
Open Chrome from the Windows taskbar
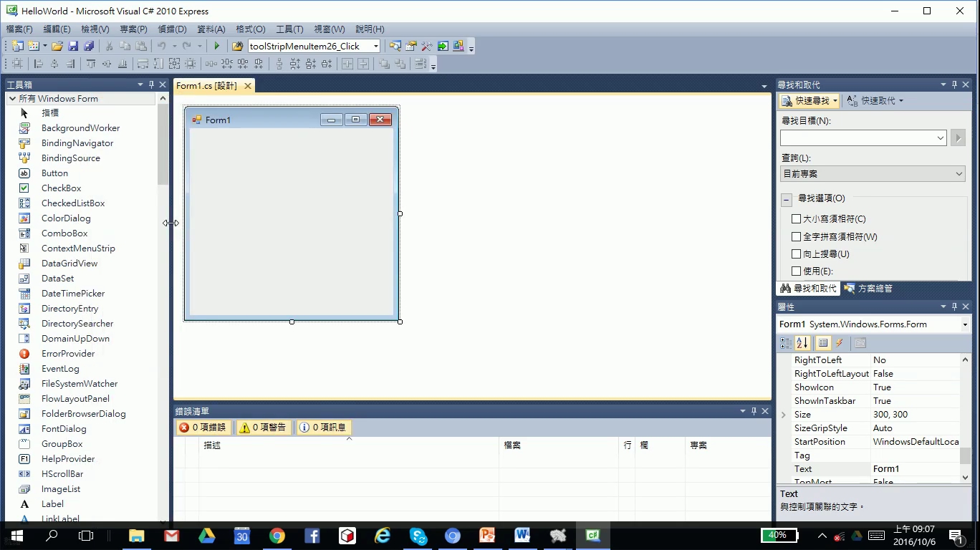(277, 536)
